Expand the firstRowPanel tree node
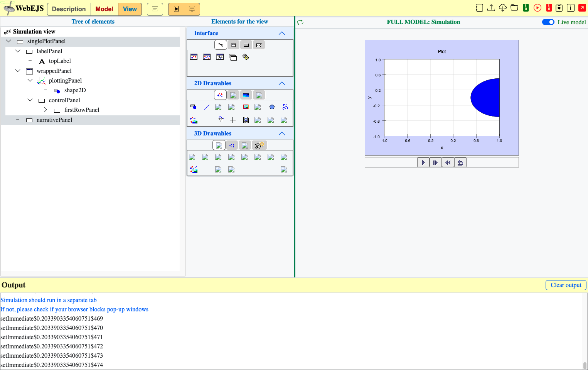 click(45, 110)
